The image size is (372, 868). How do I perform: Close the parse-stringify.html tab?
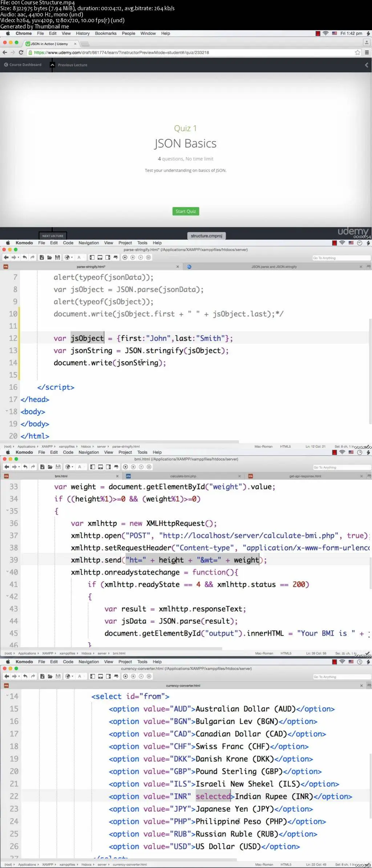pos(178,267)
